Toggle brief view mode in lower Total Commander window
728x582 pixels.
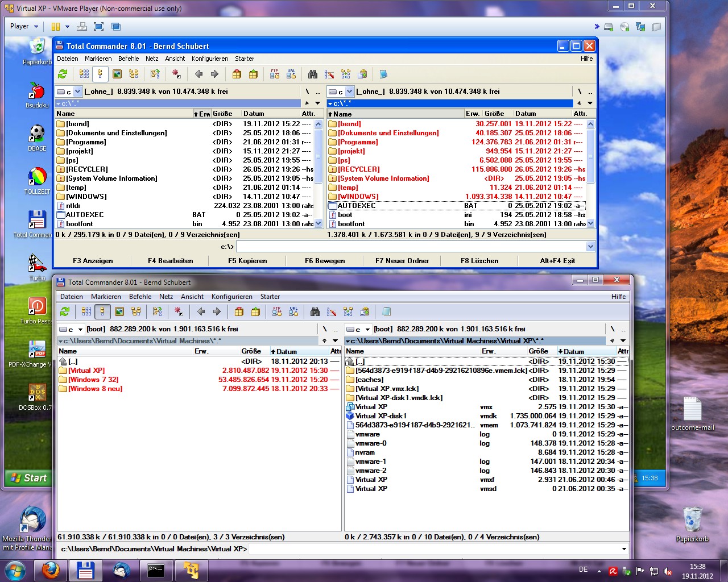coord(86,311)
